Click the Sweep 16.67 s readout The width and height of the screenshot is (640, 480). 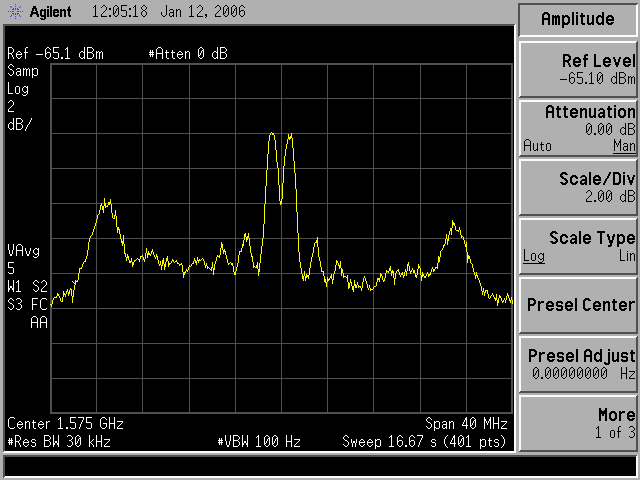[x=425, y=440]
